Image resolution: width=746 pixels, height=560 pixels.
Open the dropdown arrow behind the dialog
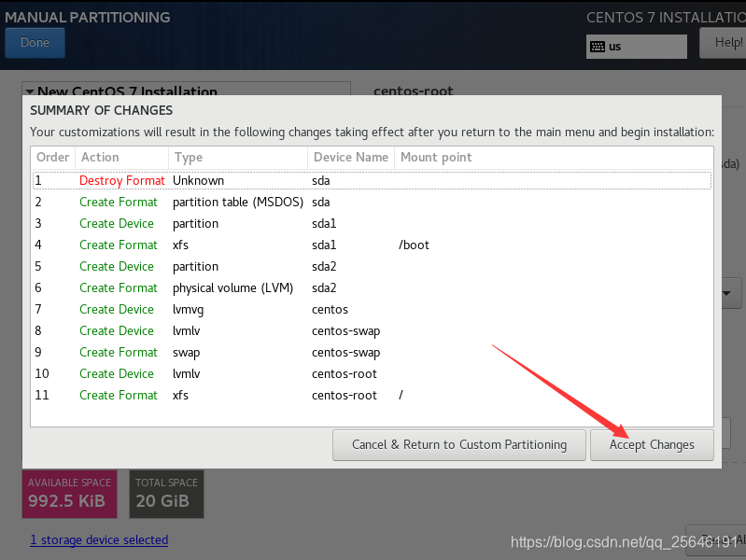point(726,293)
